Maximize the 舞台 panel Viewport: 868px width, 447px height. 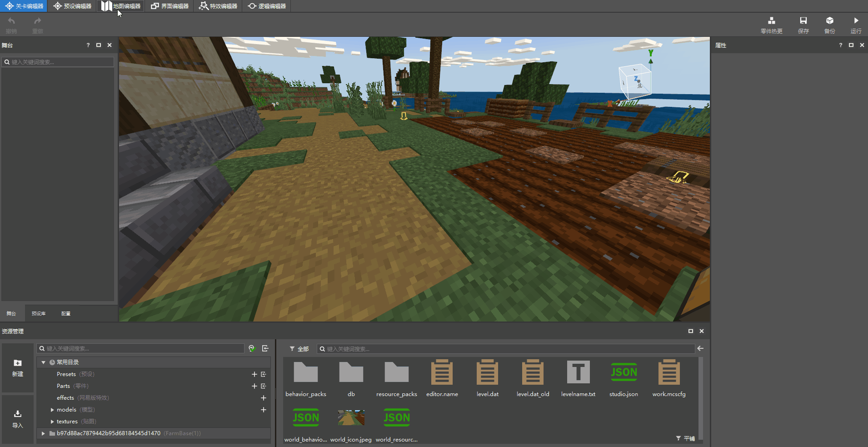click(x=99, y=45)
